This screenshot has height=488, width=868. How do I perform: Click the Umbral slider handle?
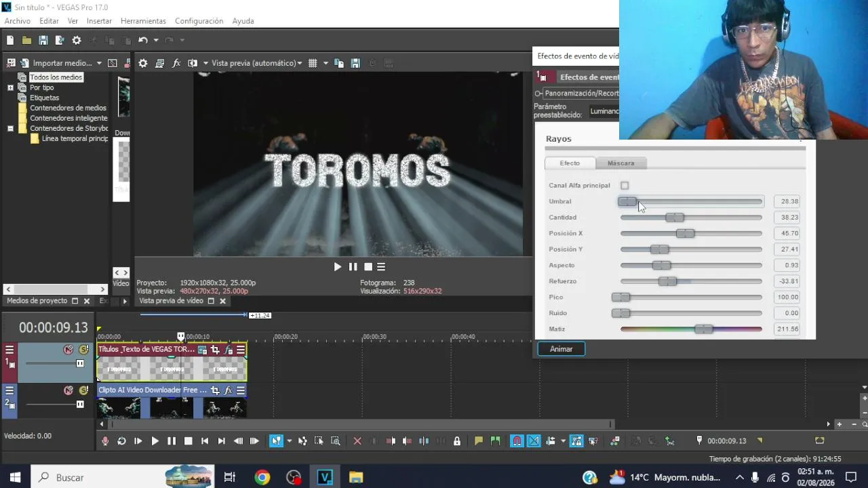[x=627, y=201]
